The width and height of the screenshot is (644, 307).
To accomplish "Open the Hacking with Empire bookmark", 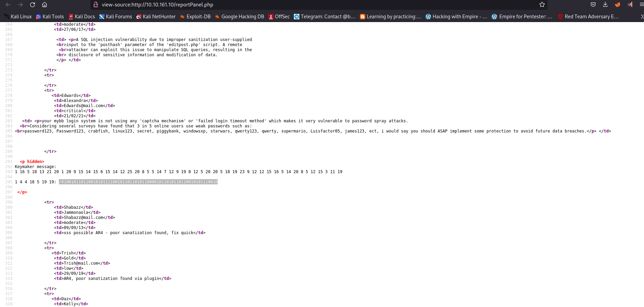I will tap(456, 17).
